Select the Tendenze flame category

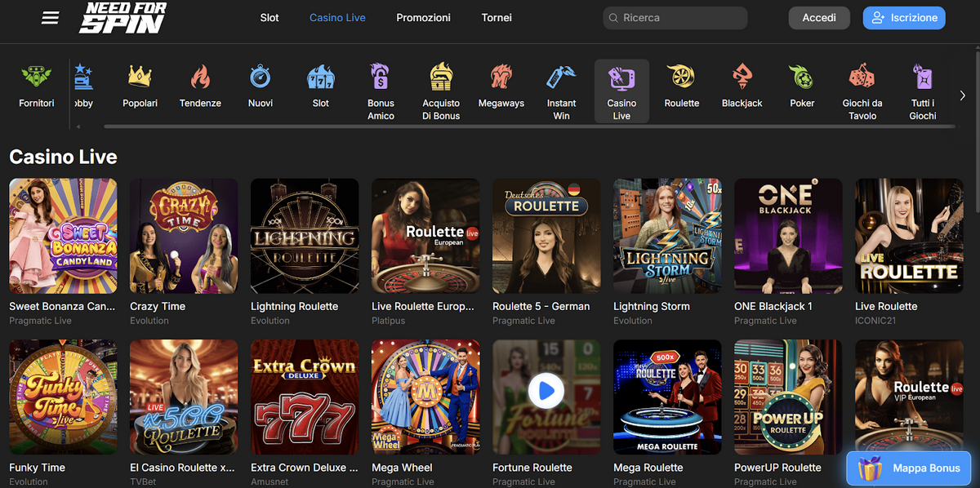click(200, 87)
